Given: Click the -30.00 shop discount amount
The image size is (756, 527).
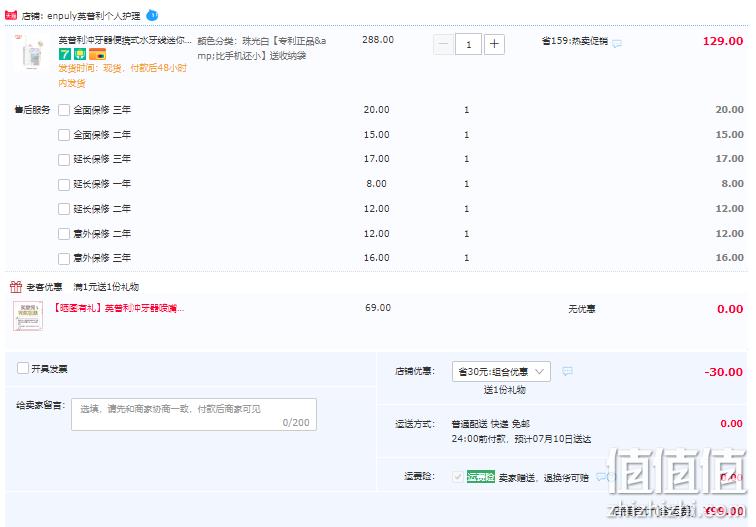Looking at the screenshot, I should click(723, 372).
